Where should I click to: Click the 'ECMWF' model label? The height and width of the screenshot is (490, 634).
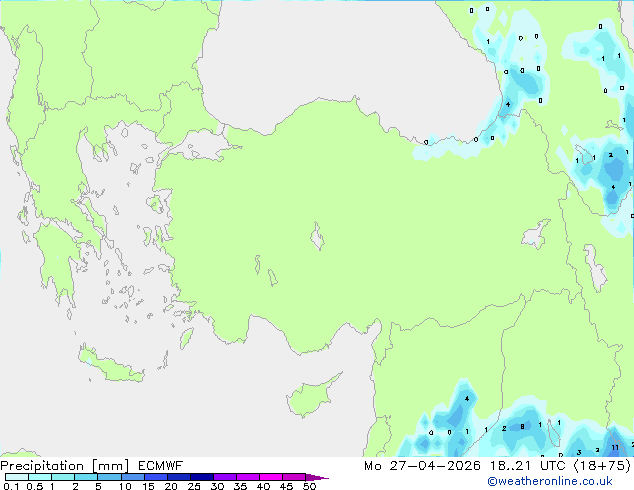pos(161,466)
